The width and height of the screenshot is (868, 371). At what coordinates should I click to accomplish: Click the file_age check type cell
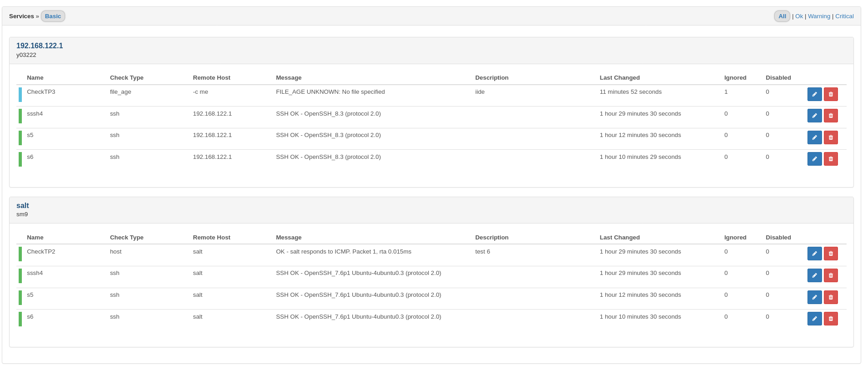pyautogui.click(x=121, y=92)
